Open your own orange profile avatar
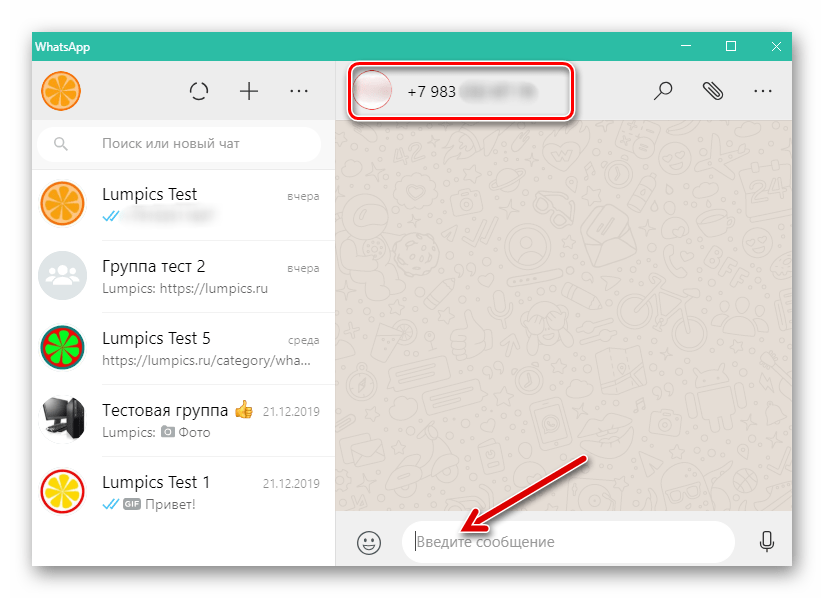The width and height of the screenshot is (824, 598). pyautogui.click(x=61, y=91)
